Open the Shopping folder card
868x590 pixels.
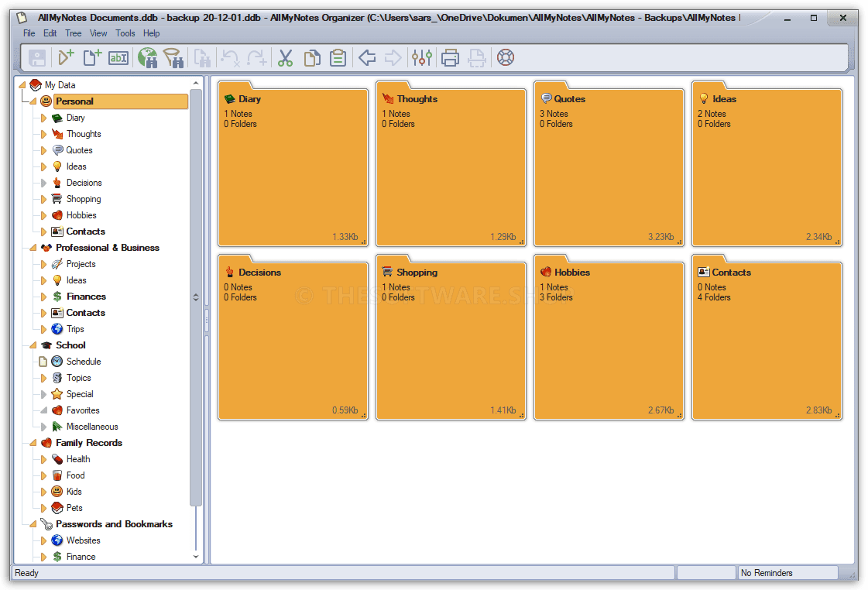coord(451,337)
